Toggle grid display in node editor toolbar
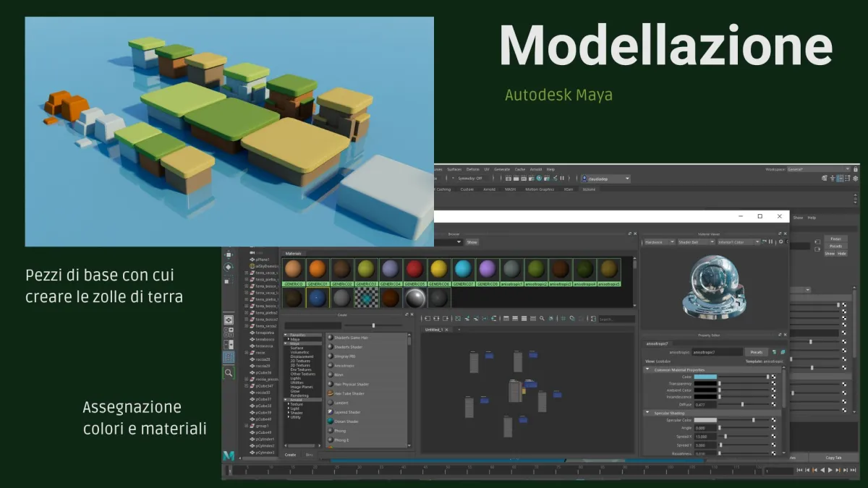 point(562,319)
